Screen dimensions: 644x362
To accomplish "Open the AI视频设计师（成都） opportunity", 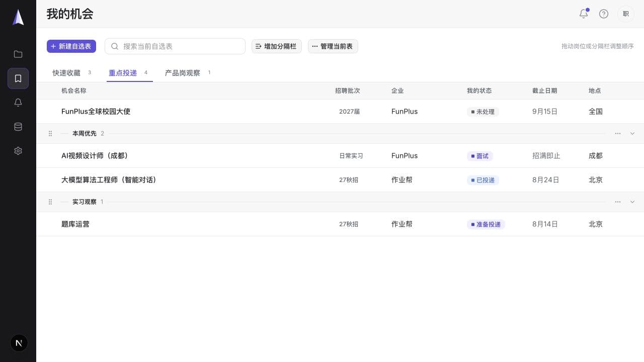I will coord(96,156).
